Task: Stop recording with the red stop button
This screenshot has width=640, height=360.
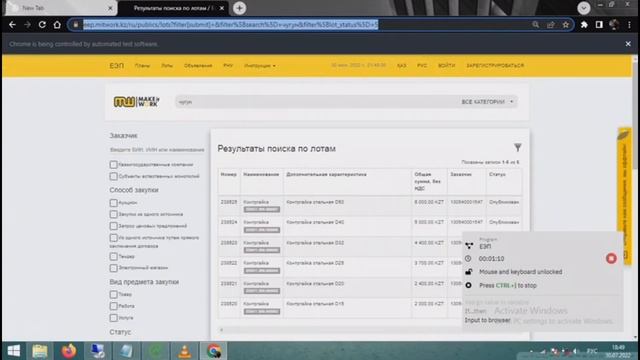Action: pyautogui.click(x=611, y=258)
